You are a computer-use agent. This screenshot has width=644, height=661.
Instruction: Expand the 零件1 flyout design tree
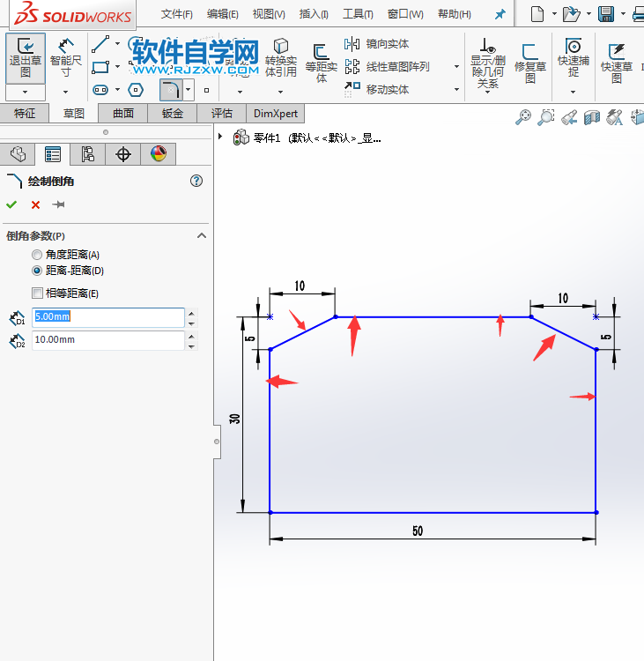[220, 136]
